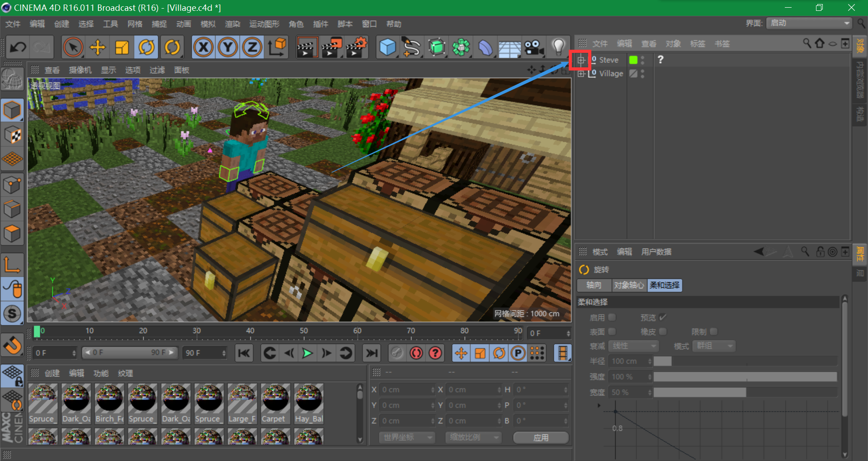Toggle Snap S icon

tap(12, 314)
